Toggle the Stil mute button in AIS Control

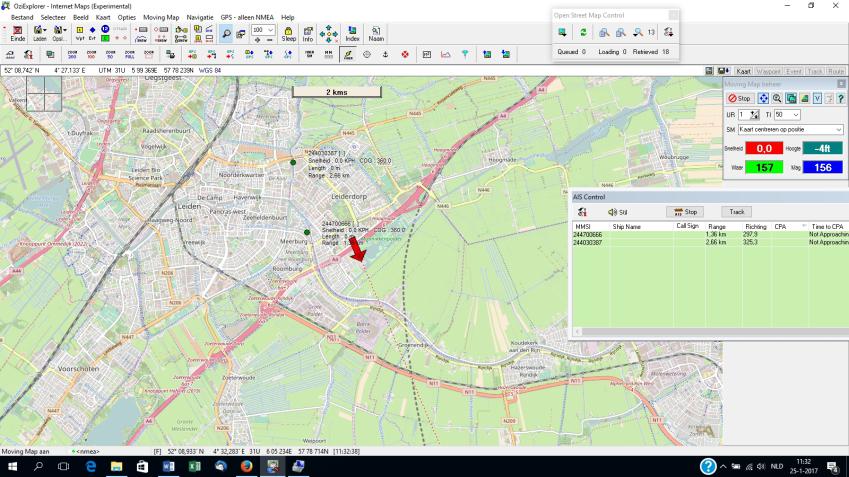pos(618,212)
